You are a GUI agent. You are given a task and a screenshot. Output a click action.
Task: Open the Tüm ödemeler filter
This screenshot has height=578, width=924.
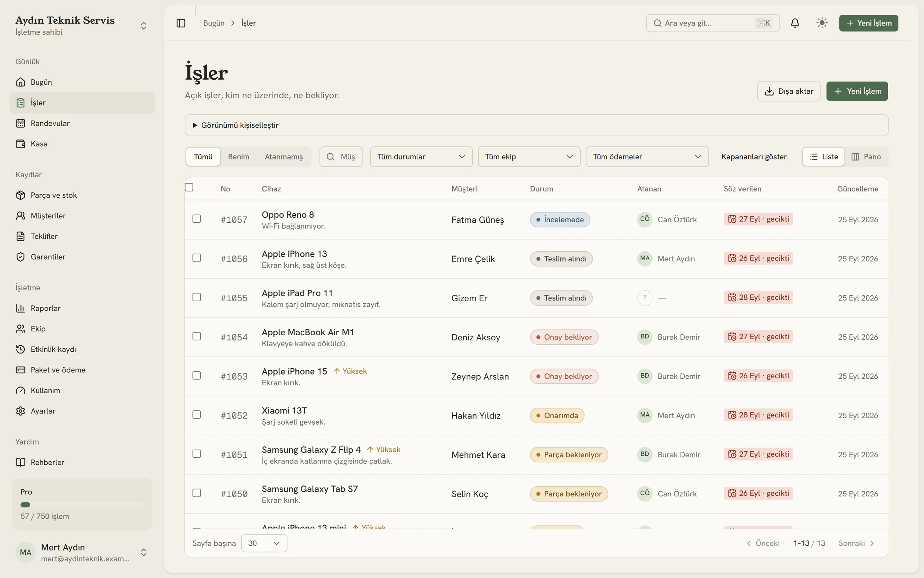coord(647,157)
